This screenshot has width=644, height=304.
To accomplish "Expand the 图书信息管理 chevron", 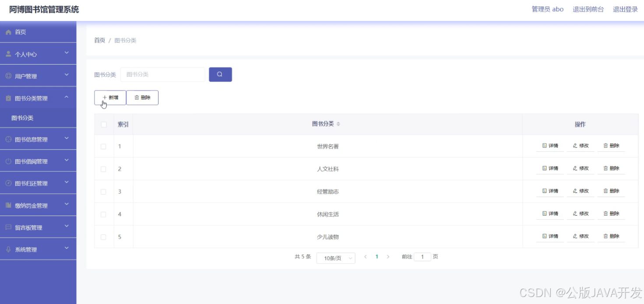I will (67, 138).
